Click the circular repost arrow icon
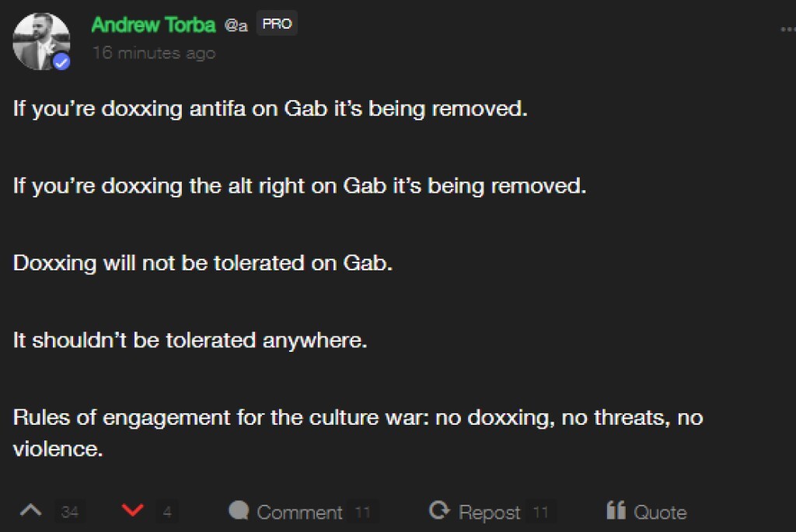 pyautogui.click(x=439, y=511)
